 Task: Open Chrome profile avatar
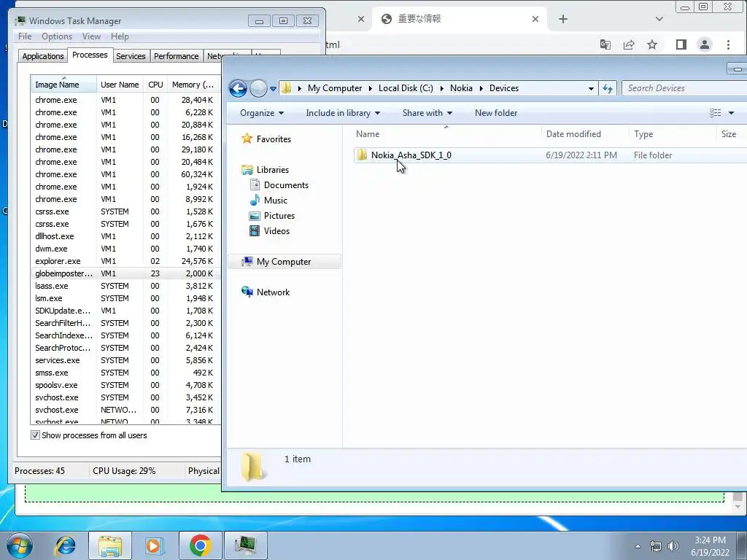[x=704, y=44]
